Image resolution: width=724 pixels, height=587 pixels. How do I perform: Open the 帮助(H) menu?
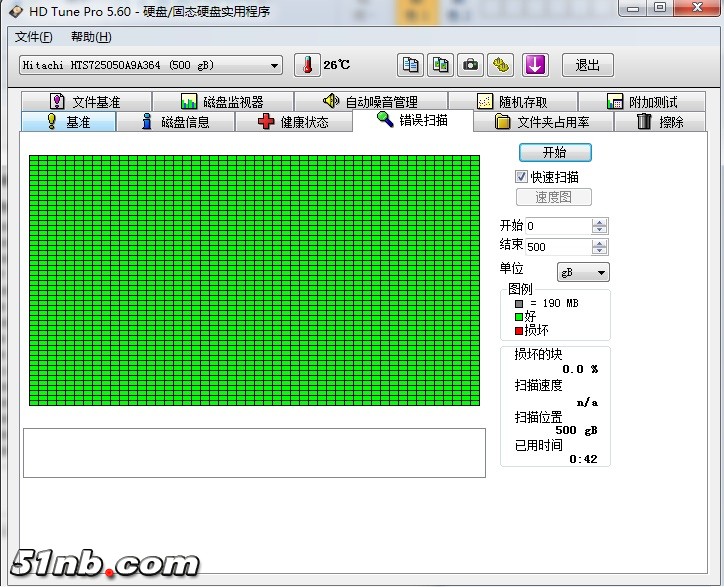pos(91,37)
